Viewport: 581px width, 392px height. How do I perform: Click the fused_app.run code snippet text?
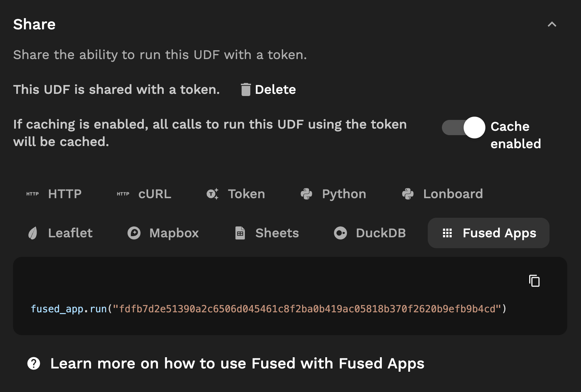[x=268, y=309]
